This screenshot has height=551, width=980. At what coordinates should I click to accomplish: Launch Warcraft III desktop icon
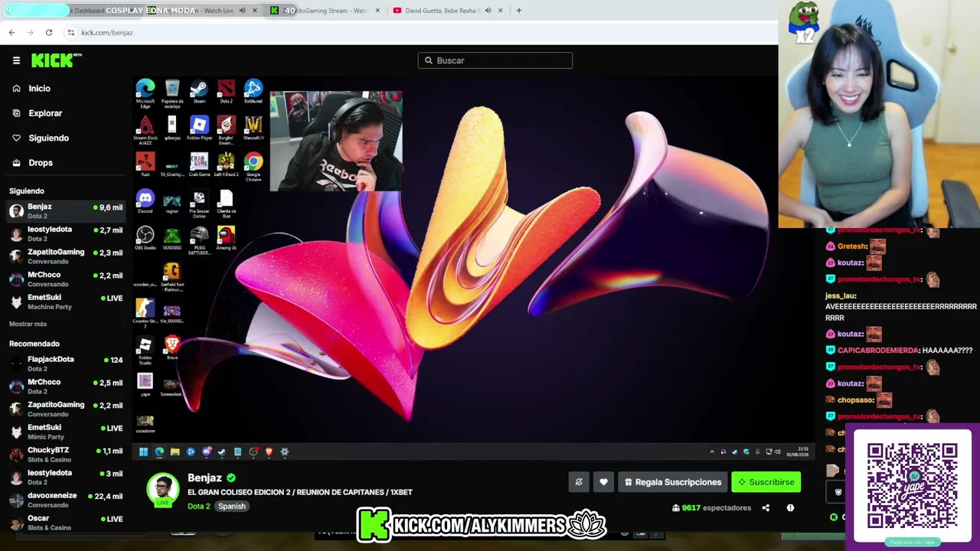(253, 128)
